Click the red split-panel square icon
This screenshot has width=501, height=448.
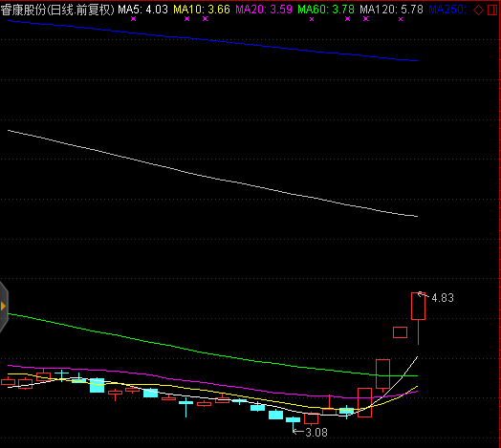492,10
